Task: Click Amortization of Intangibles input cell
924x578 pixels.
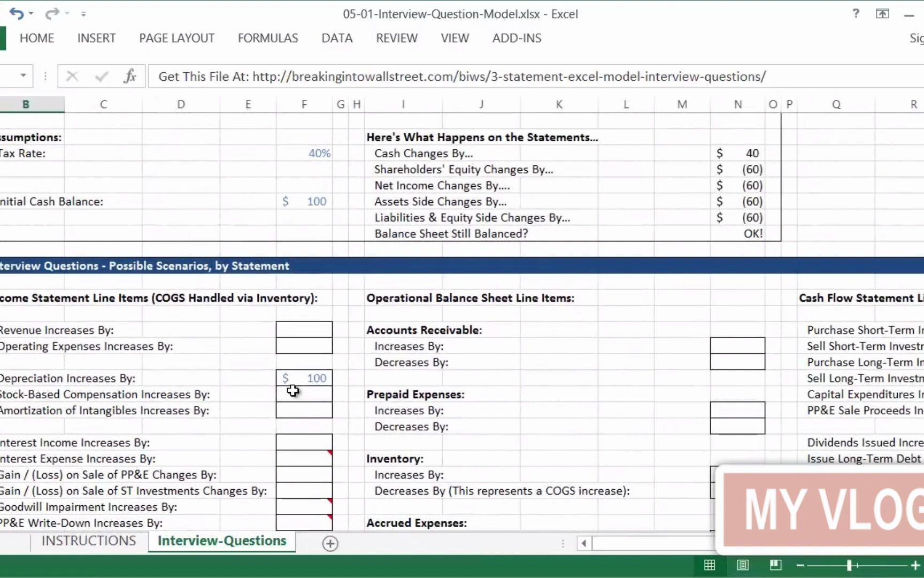Action: point(304,410)
